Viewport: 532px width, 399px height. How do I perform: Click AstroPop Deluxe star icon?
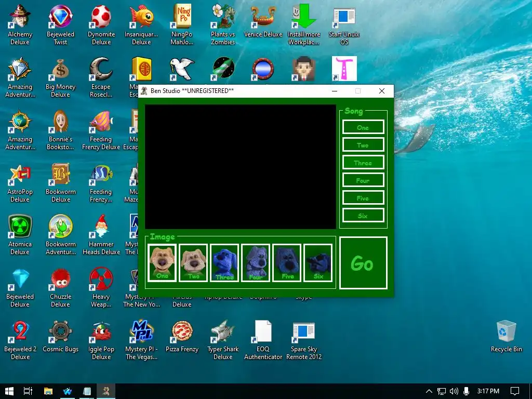20,182
